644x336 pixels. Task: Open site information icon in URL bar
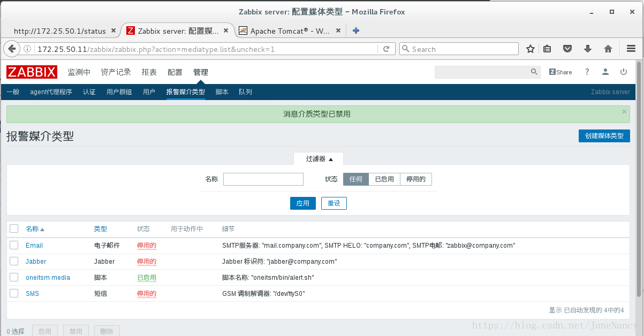pos(27,49)
